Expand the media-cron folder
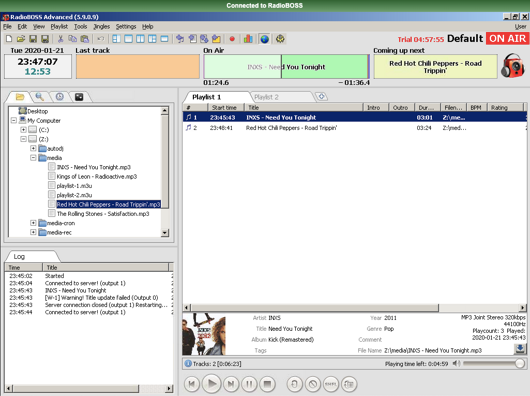 pyautogui.click(x=33, y=223)
